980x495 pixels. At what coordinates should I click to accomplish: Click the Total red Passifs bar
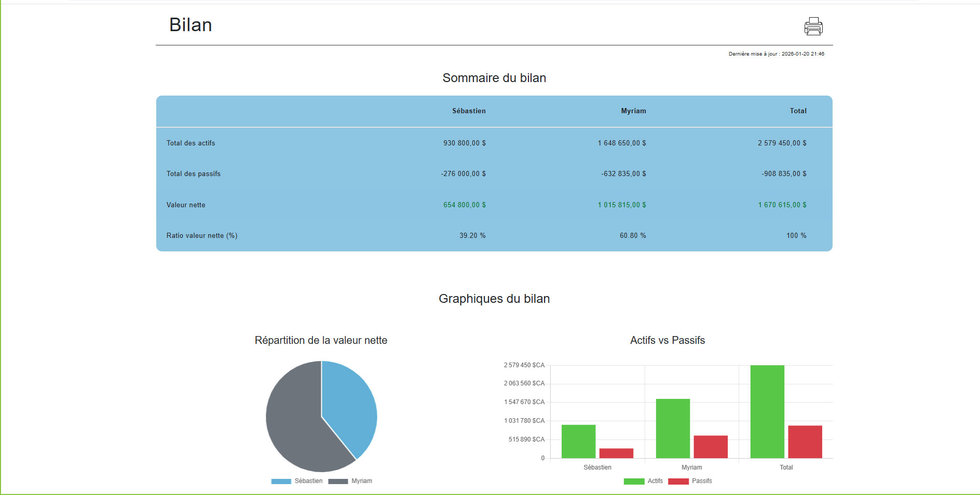pyautogui.click(x=805, y=442)
